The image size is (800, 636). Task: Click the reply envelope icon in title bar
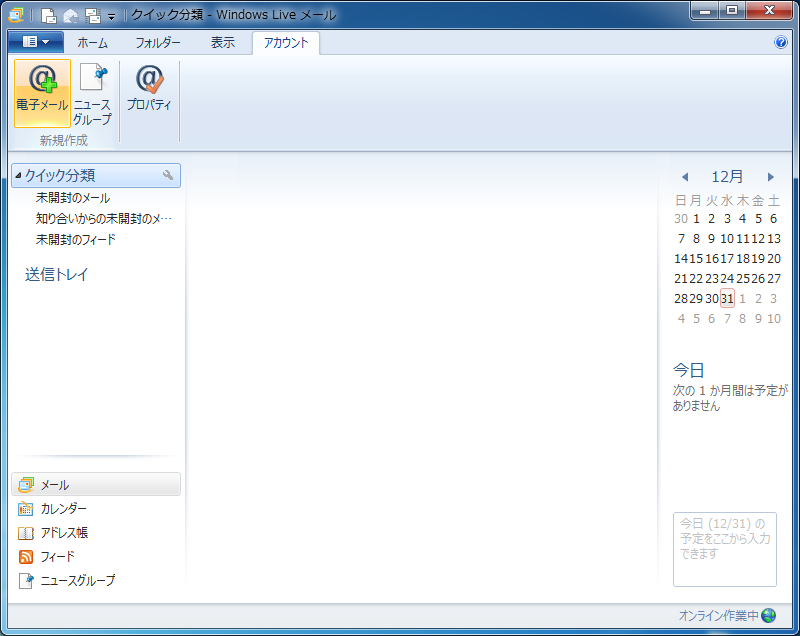pyautogui.click(x=70, y=16)
